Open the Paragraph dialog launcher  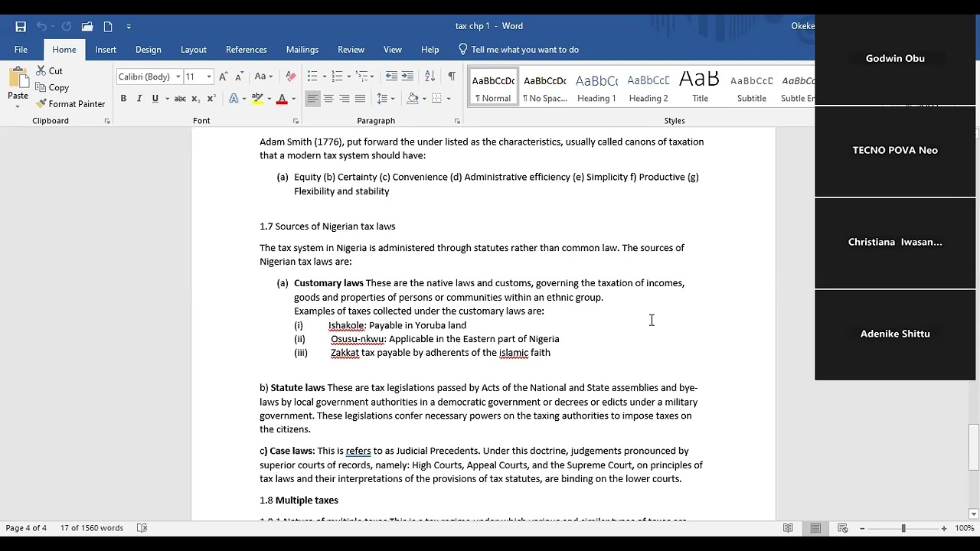[x=457, y=121]
